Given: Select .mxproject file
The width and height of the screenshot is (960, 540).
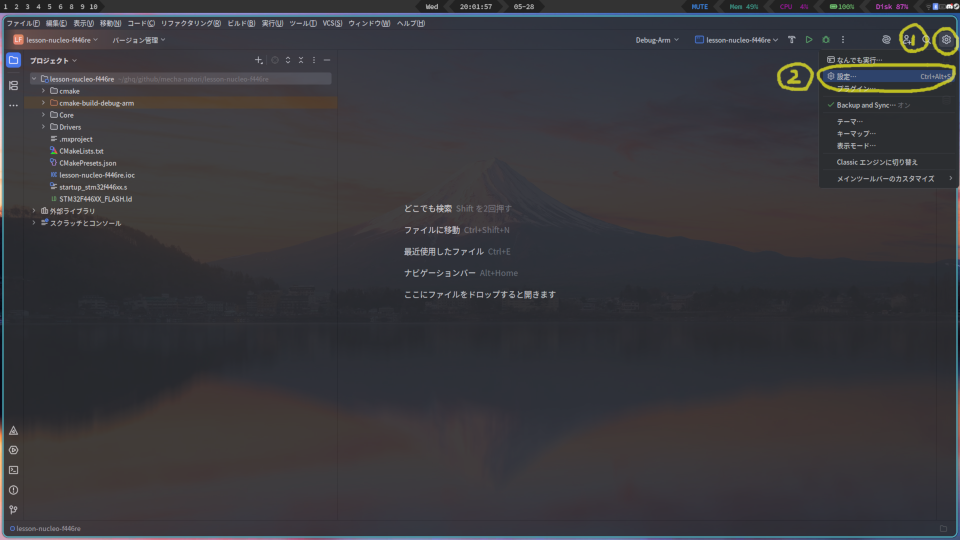Looking at the screenshot, I should 76,139.
